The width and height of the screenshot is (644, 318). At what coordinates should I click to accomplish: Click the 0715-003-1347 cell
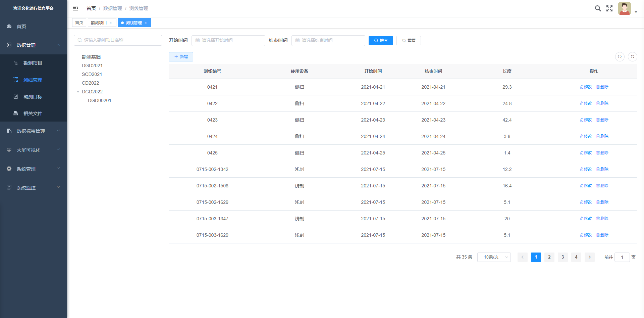click(212, 219)
